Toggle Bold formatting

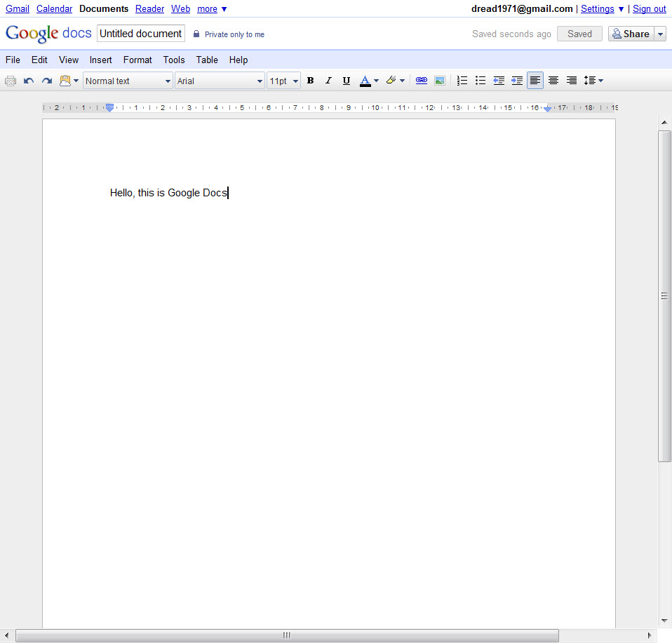tap(310, 81)
